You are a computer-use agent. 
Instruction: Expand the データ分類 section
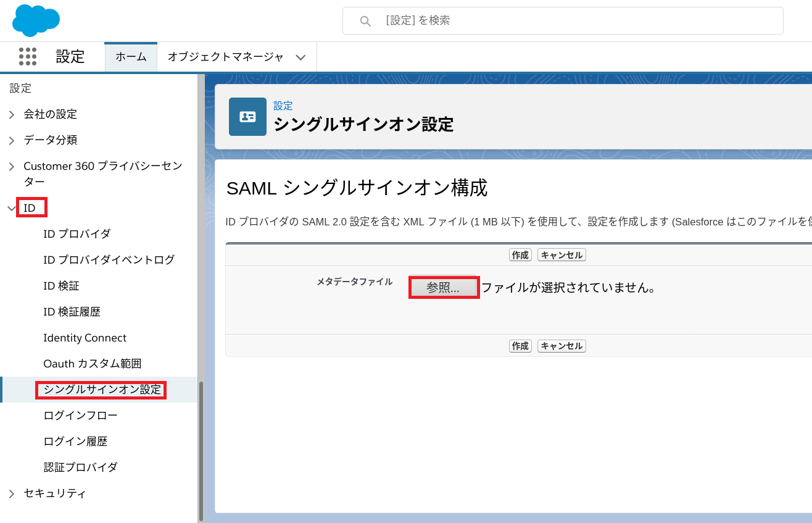[12, 140]
